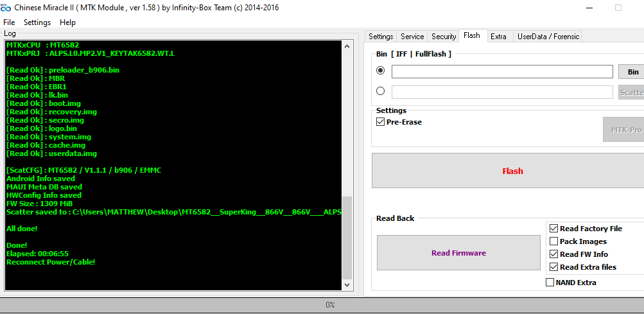Click the '[Read Ok] : secro.img' log line
Screen dimensions: 644x314
[x=45, y=120]
